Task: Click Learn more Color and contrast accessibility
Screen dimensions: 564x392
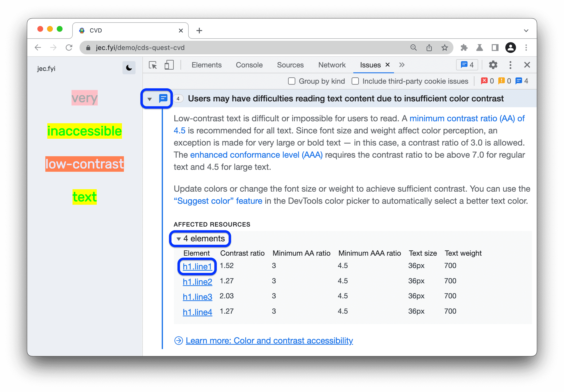Action: [x=270, y=341]
